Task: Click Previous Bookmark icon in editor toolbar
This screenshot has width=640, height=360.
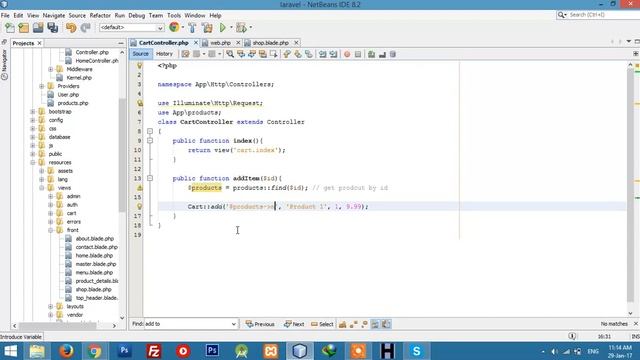Action: point(287,54)
